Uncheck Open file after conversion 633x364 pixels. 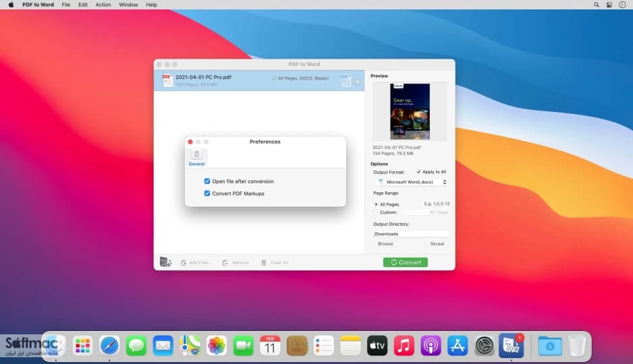click(207, 181)
